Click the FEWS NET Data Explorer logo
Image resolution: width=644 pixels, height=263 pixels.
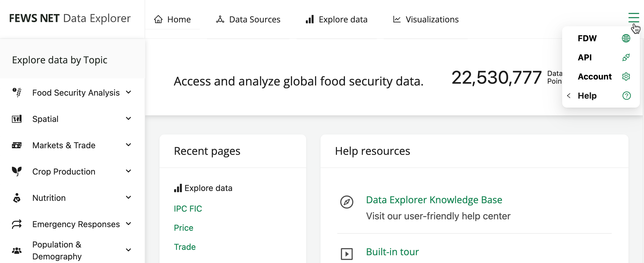click(x=70, y=19)
